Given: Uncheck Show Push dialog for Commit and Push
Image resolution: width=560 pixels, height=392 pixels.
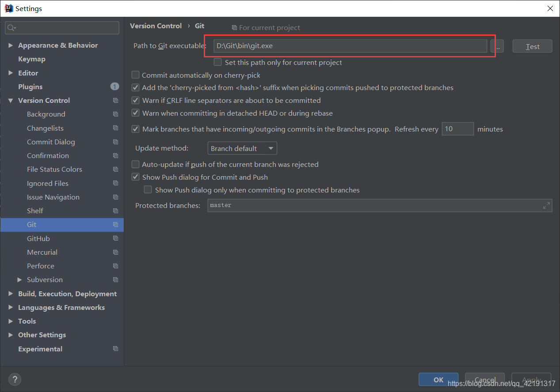Looking at the screenshot, I should 136,177.
